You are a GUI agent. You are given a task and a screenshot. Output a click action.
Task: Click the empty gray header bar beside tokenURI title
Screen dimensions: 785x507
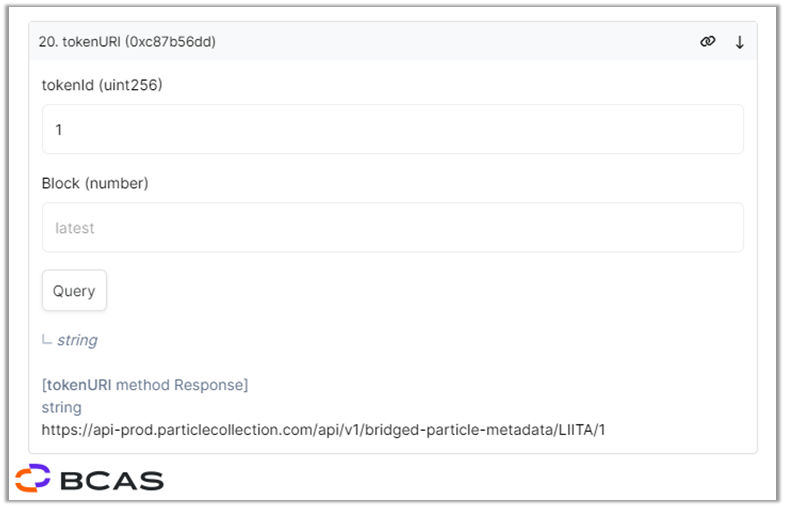coord(456,42)
